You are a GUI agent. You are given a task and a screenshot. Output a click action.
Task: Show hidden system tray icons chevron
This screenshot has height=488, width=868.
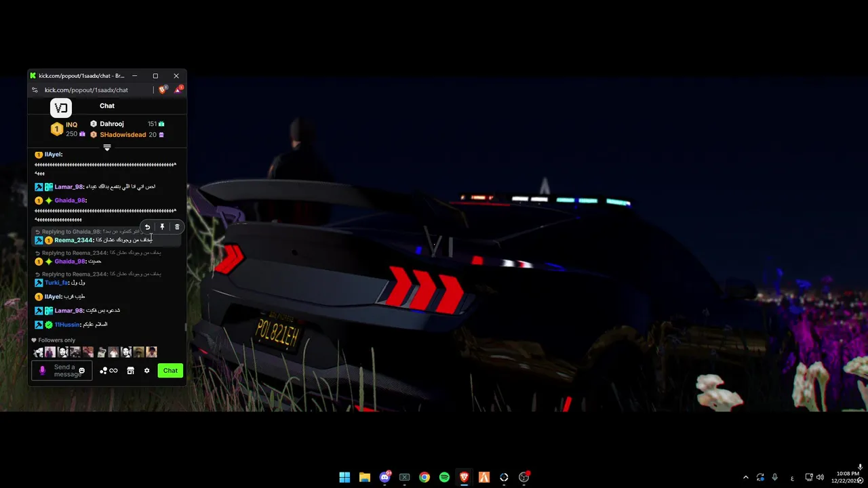coord(746,477)
